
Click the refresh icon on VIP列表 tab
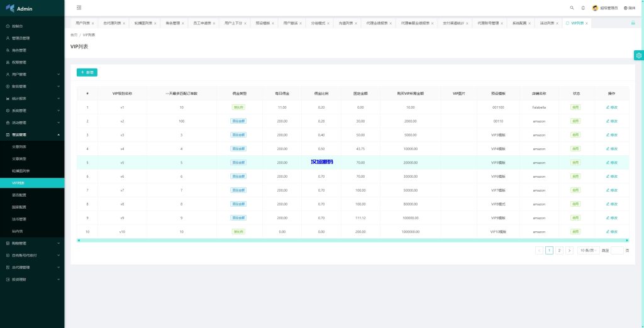pos(567,23)
